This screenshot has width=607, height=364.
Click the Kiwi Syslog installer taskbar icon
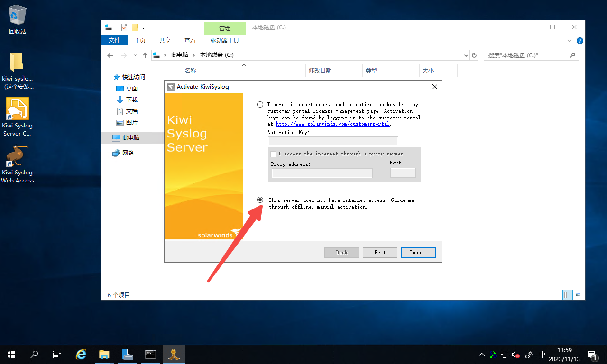174,354
